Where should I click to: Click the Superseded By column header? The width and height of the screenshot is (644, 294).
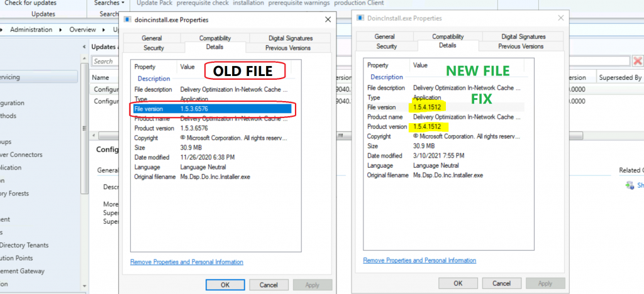[x=619, y=78]
